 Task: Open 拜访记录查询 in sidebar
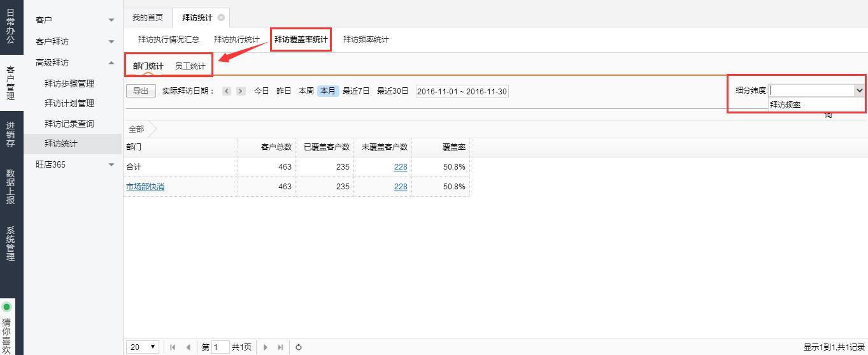[x=69, y=124]
